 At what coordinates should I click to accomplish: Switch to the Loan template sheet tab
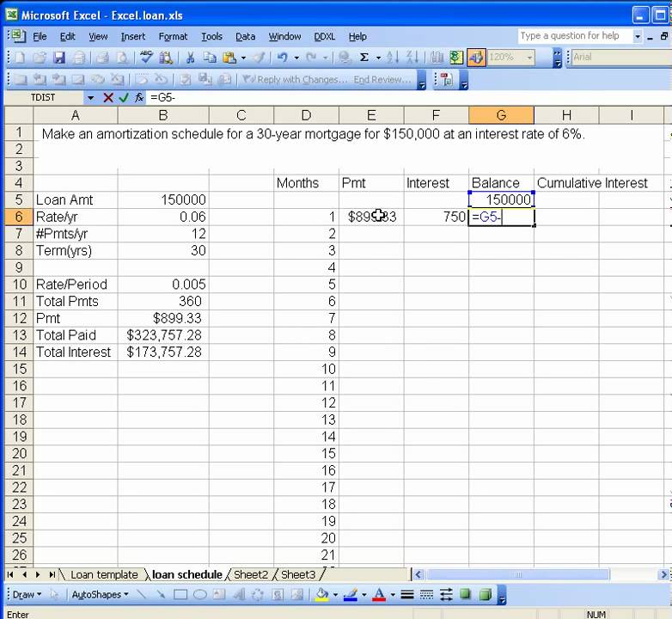click(x=103, y=574)
